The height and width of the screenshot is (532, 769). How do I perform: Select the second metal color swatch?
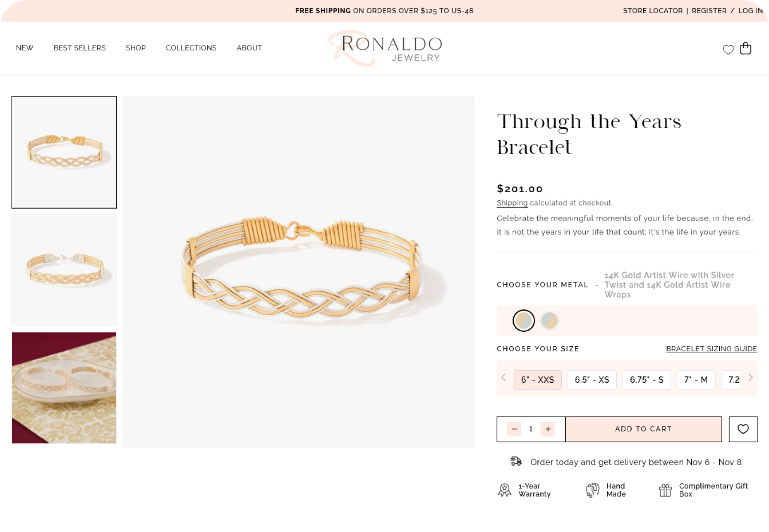tap(549, 320)
